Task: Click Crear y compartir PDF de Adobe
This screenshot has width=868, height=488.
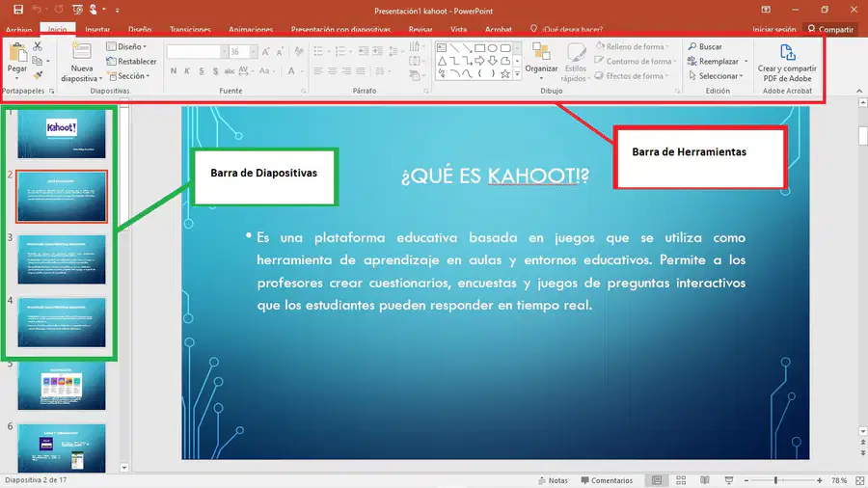Action: [x=787, y=63]
